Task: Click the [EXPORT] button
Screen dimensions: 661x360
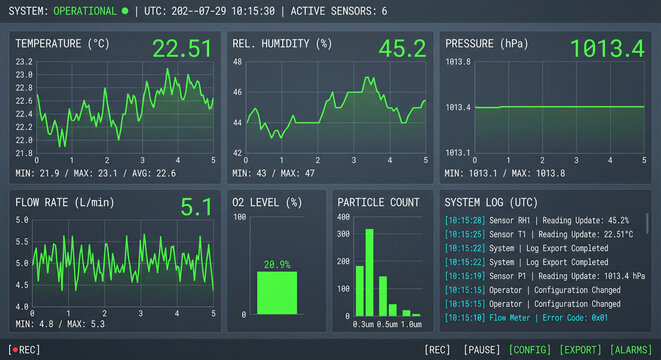Action: pyautogui.click(x=580, y=350)
